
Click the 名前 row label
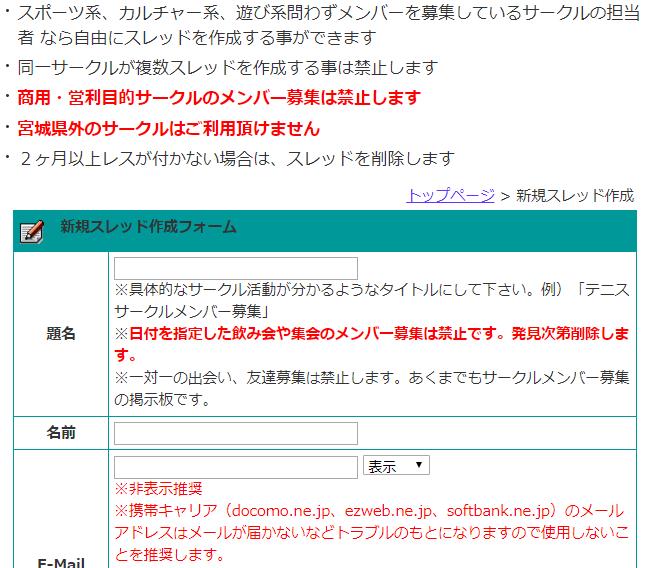[x=61, y=433]
